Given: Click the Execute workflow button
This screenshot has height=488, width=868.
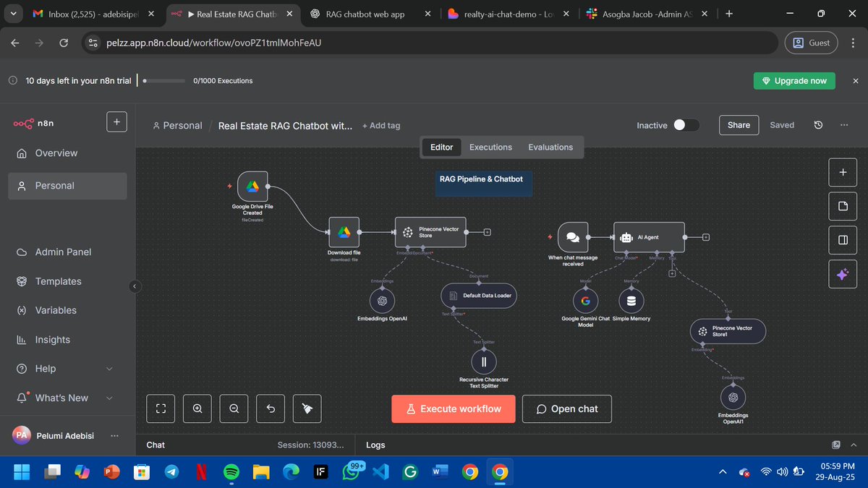Looking at the screenshot, I should (x=454, y=409).
